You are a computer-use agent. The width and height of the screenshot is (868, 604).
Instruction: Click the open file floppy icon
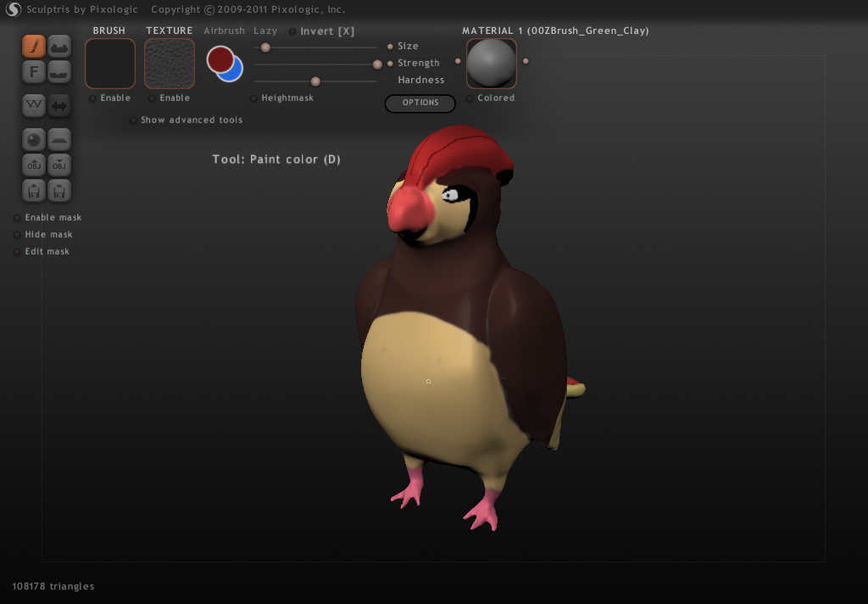34,191
